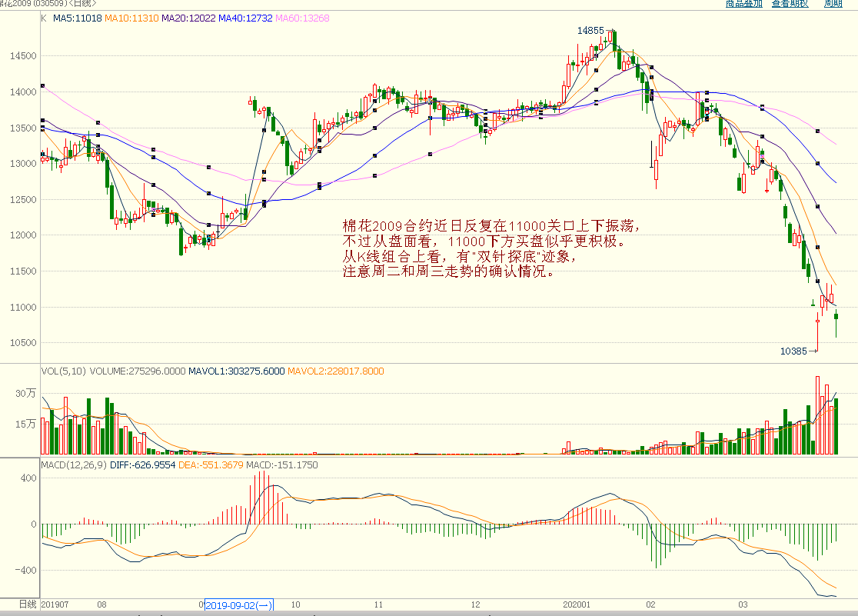Click the 201907 start label on timeline
The height and width of the screenshot is (616, 858).
(x=55, y=605)
